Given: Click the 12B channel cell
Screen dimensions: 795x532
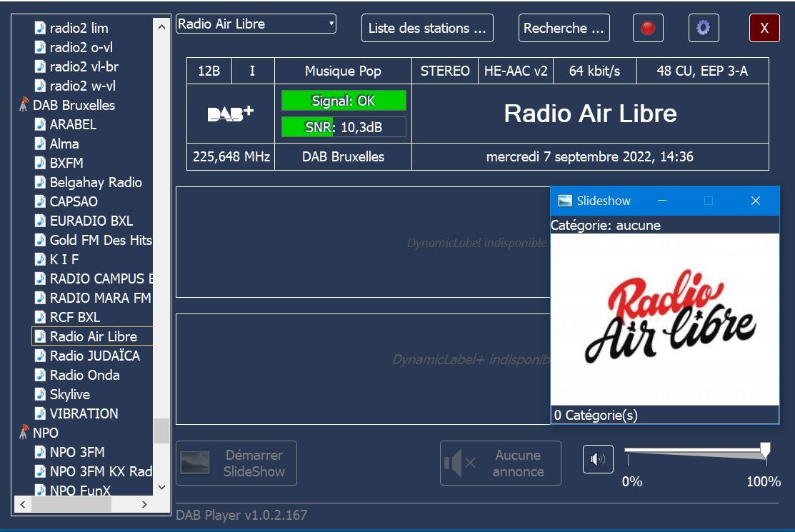Looking at the screenshot, I should [209, 71].
